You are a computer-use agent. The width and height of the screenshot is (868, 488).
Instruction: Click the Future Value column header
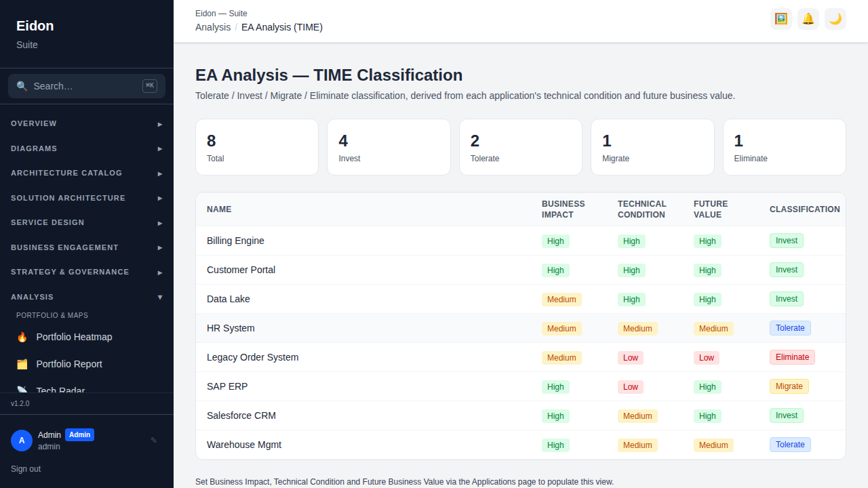[x=711, y=209]
